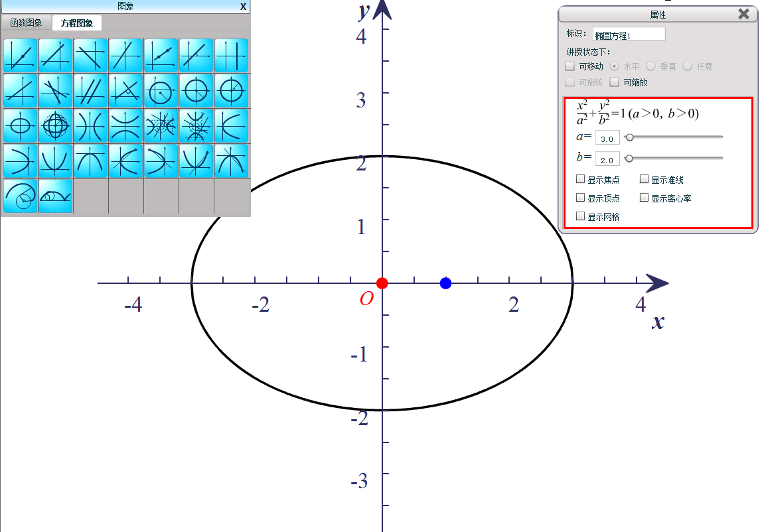Select the spiral involute curve icon
760x532 pixels.
pyautogui.click(x=20, y=196)
